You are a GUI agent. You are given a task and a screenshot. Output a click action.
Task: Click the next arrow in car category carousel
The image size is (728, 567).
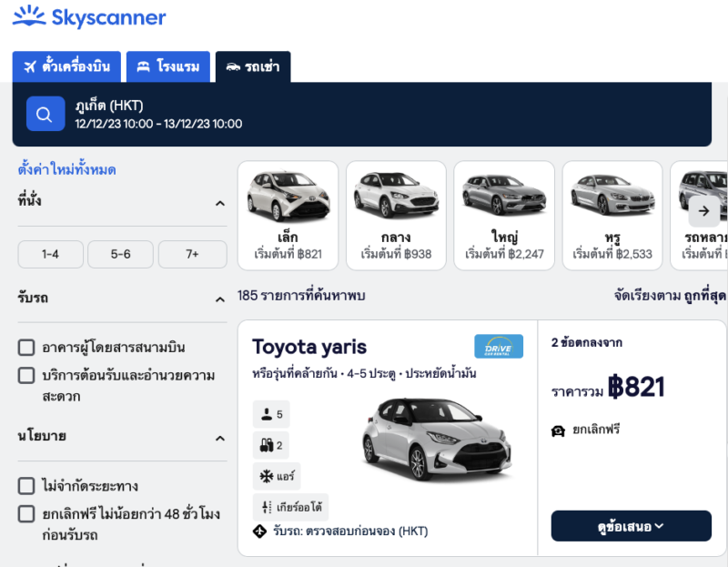pyautogui.click(x=703, y=211)
